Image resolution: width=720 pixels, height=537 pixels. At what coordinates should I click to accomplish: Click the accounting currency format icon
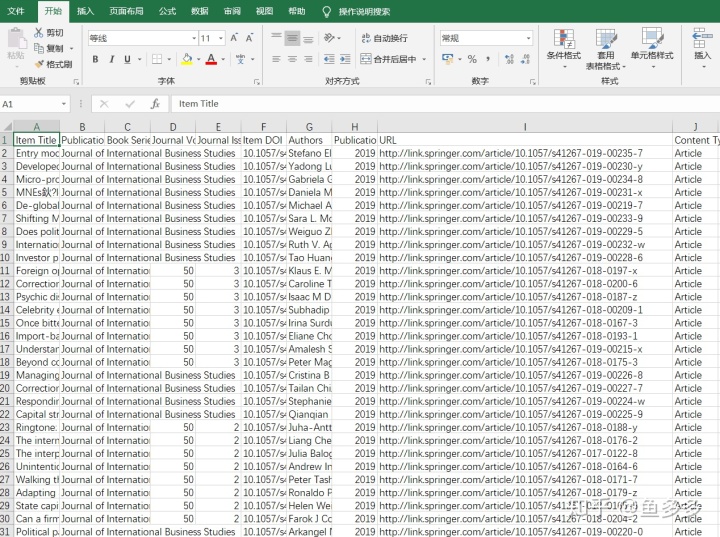point(447,59)
